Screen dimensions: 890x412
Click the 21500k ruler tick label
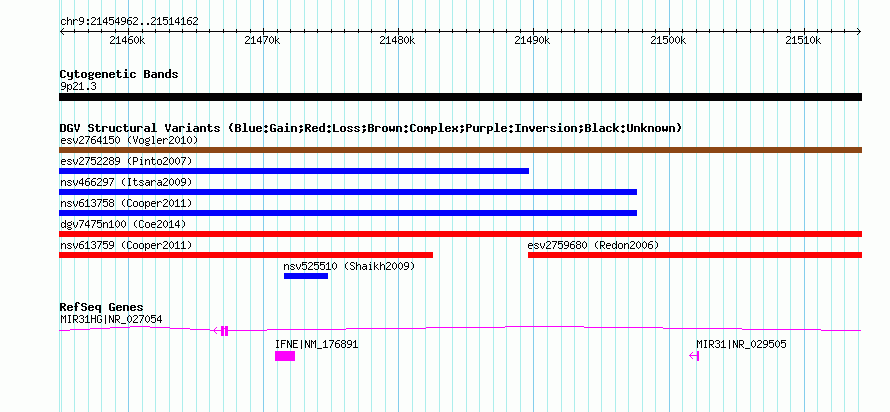pyautogui.click(x=668, y=40)
